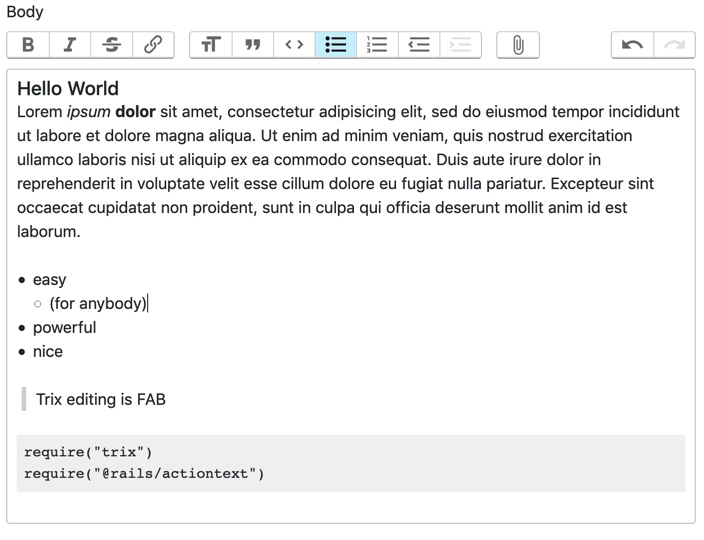The width and height of the screenshot is (704, 540).
Task: Apply strikethrough formatting
Action: (x=111, y=45)
